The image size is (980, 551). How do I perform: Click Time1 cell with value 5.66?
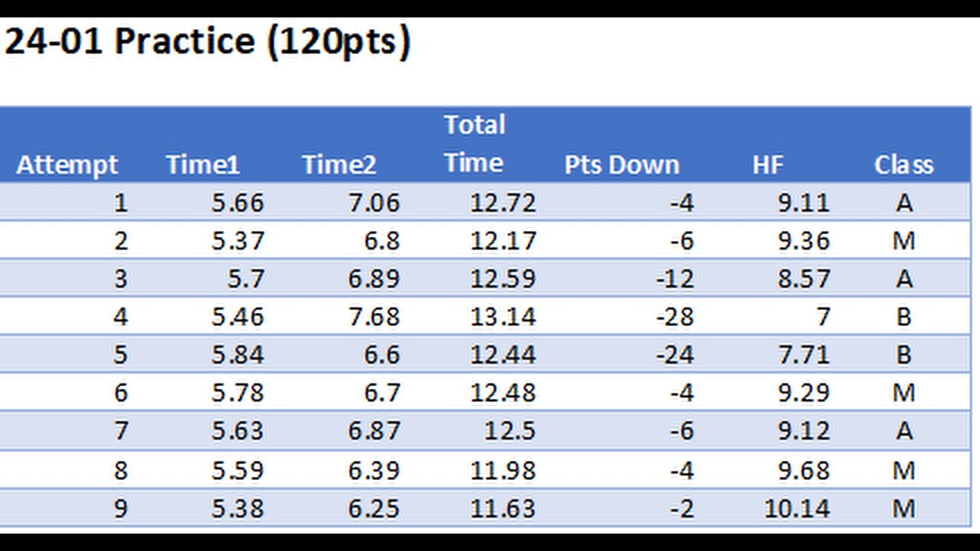(238, 203)
